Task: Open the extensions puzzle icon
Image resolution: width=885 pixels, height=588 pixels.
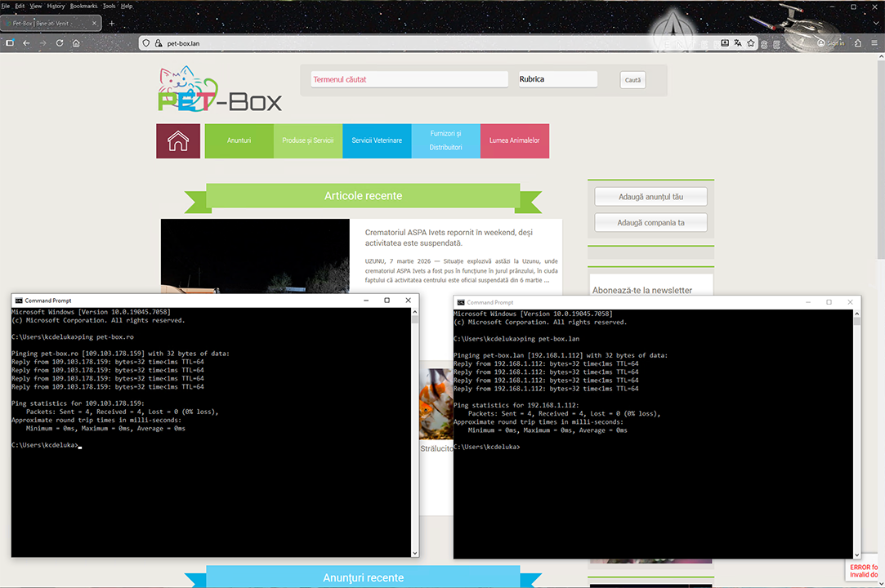Action: pos(857,43)
